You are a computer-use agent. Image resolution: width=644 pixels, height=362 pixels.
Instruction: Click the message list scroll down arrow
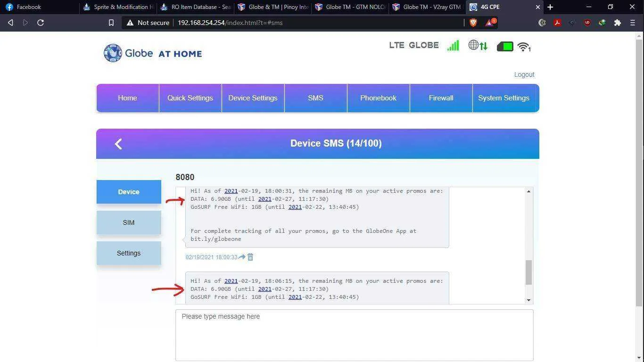pos(528,300)
